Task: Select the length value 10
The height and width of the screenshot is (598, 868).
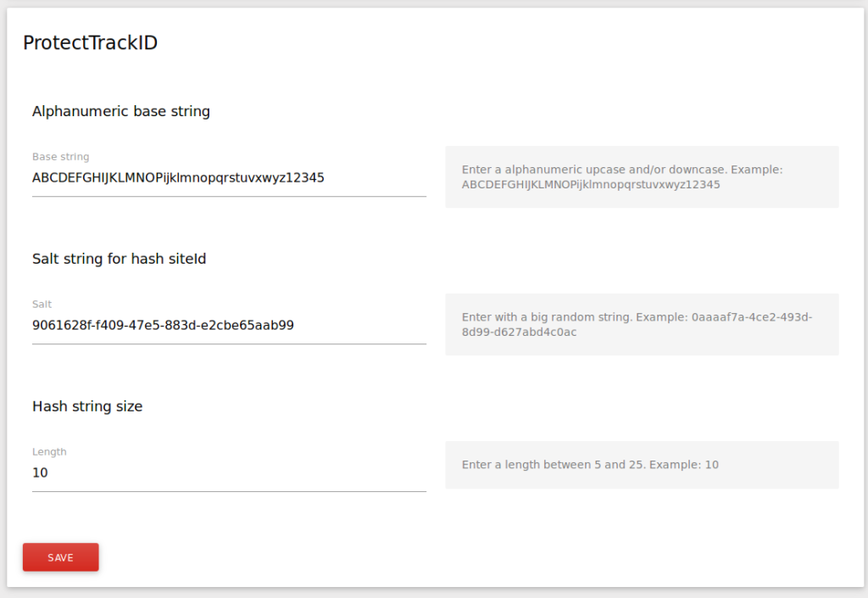Action: [40, 472]
